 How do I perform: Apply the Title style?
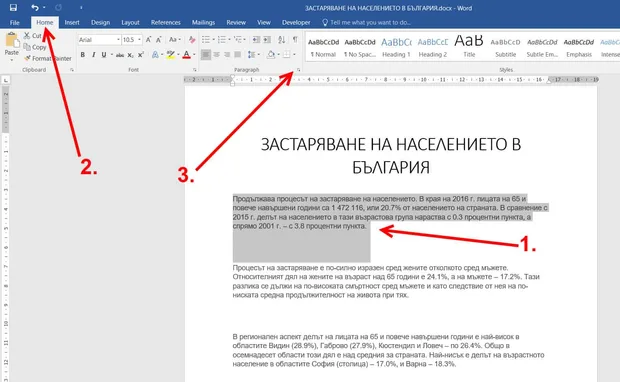(469, 47)
